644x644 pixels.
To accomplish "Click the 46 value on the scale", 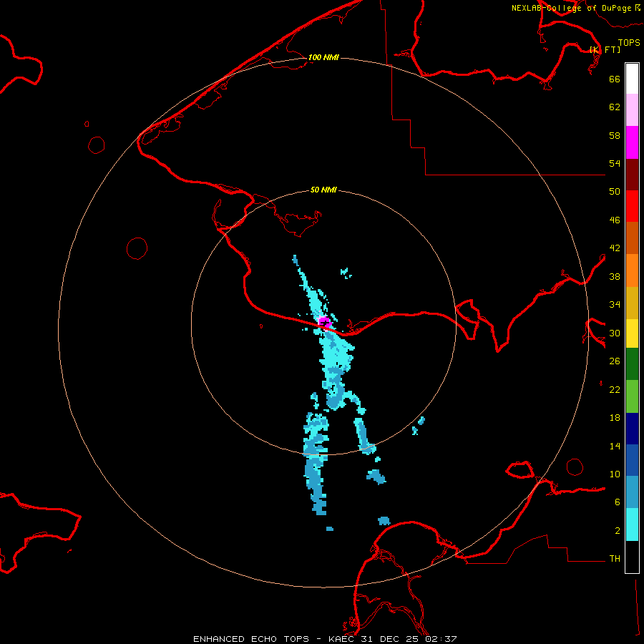I will pyautogui.click(x=615, y=220).
